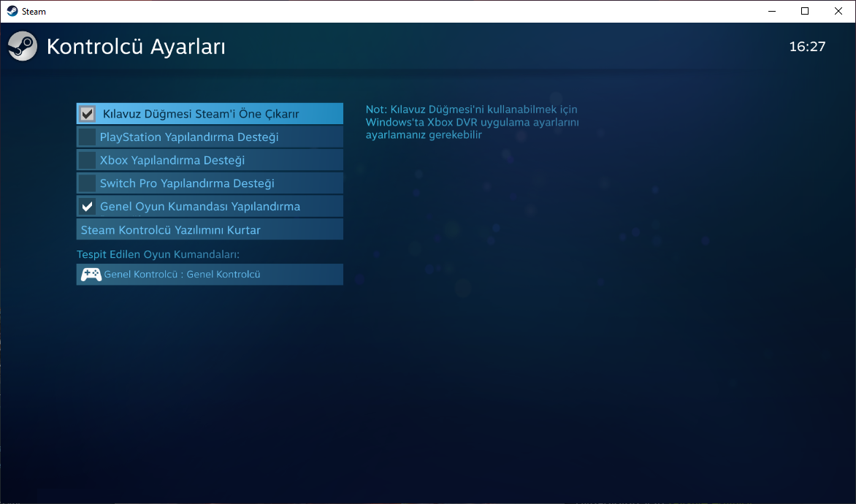This screenshot has height=504, width=856.
Task: Enable Xbox Yapılandırma Desteği checkbox
Action: 87,160
